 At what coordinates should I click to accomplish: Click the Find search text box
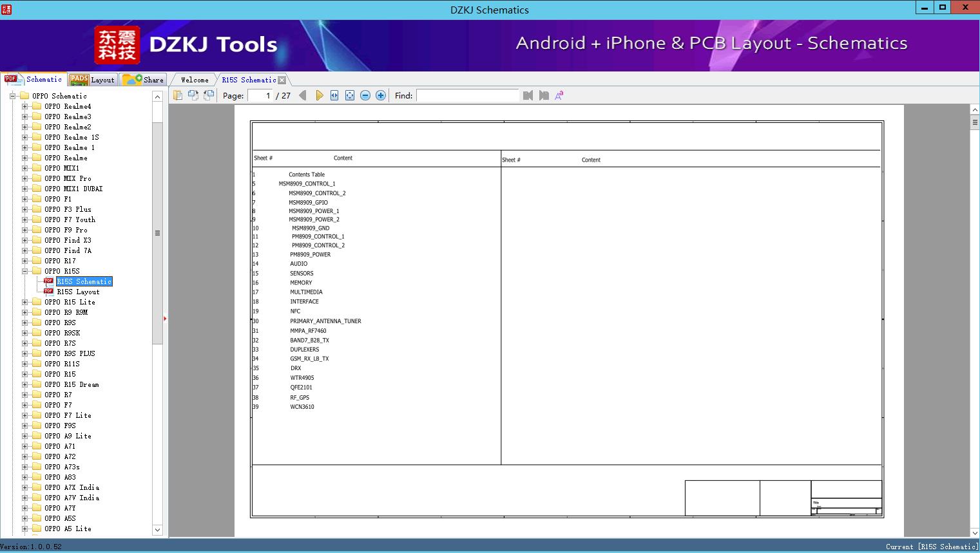(x=468, y=95)
